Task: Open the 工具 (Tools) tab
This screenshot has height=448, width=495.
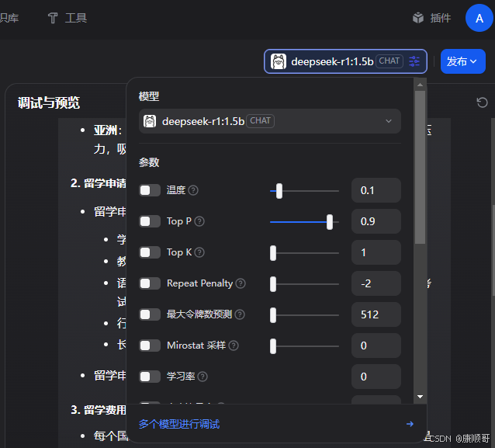Action: 67,18
